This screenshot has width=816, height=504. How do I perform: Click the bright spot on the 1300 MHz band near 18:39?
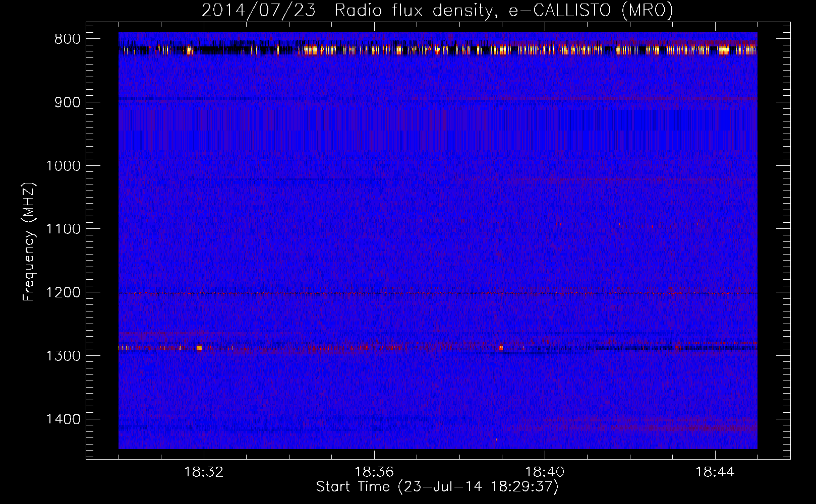click(x=501, y=348)
